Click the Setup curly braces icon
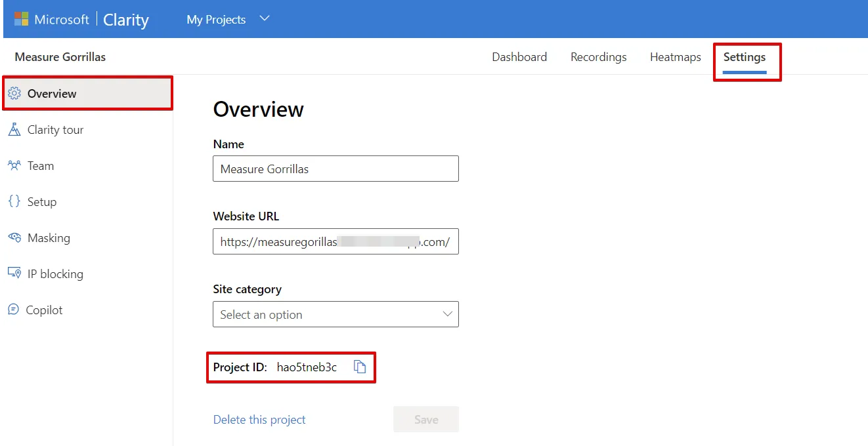868x446 pixels. [14, 201]
